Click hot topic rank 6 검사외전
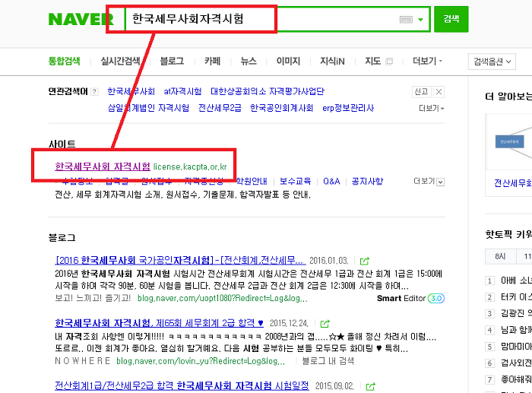The width and height of the screenshot is (532, 393). (516, 363)
